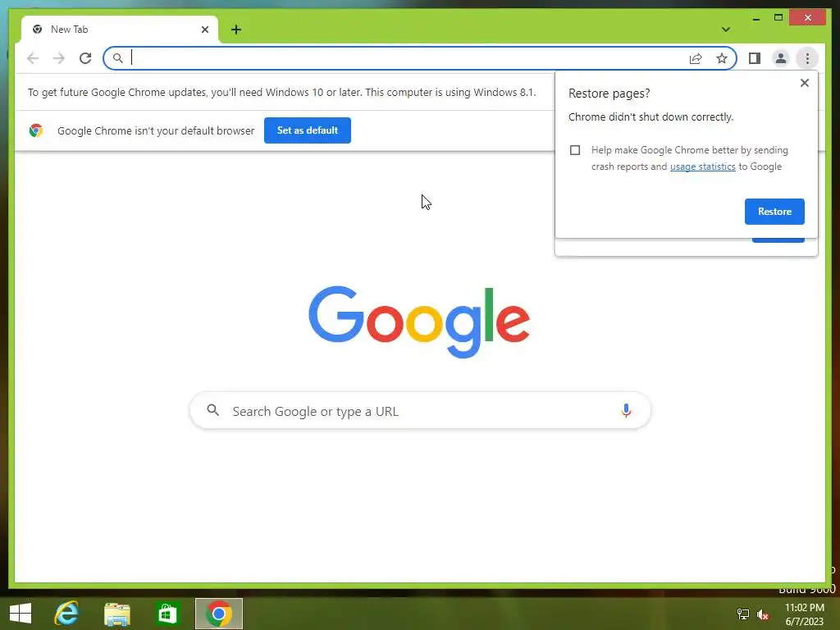Screen dimensions: 840x630
Task: Open File Explorer from taskbar
Action: [x=116, y=614]
